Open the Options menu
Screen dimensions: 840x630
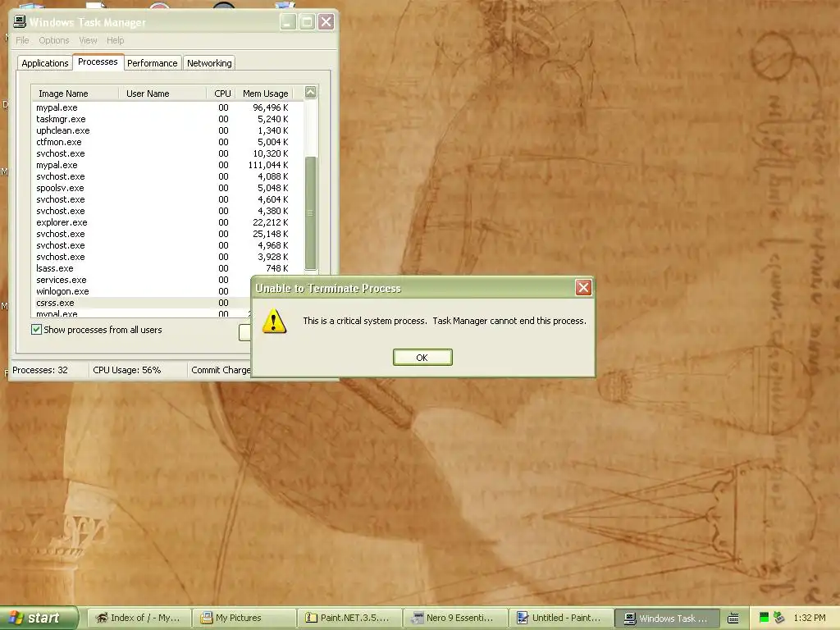(54, 40)
